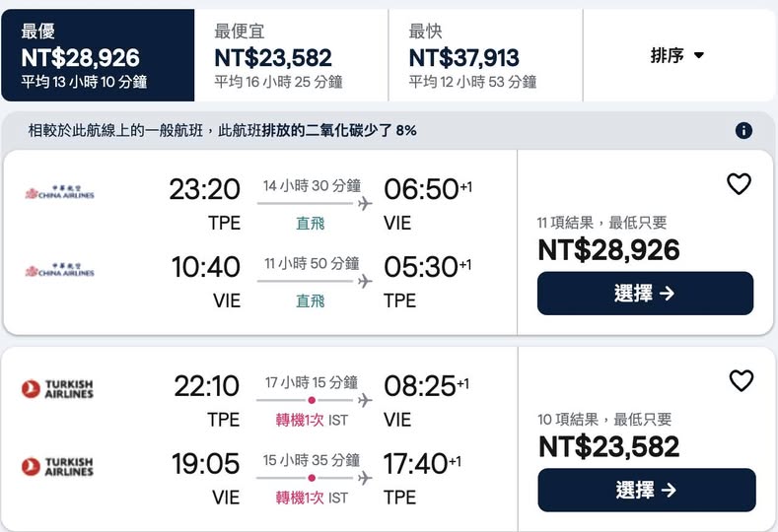Click China Airlines logo on outbound TPE flight
778x532 pixels.
[x=59, y=193]
